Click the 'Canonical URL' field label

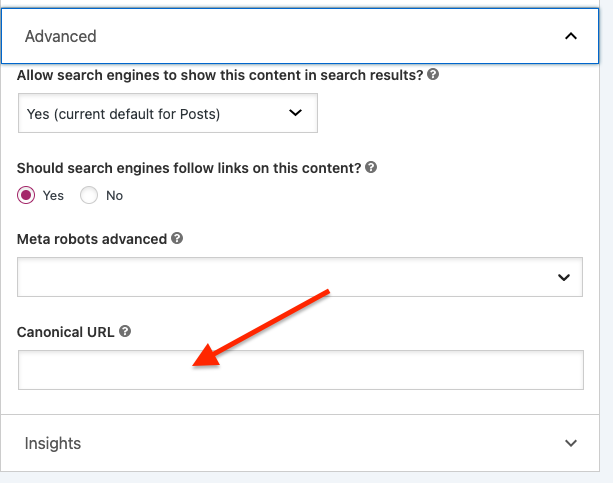point(66,332)
